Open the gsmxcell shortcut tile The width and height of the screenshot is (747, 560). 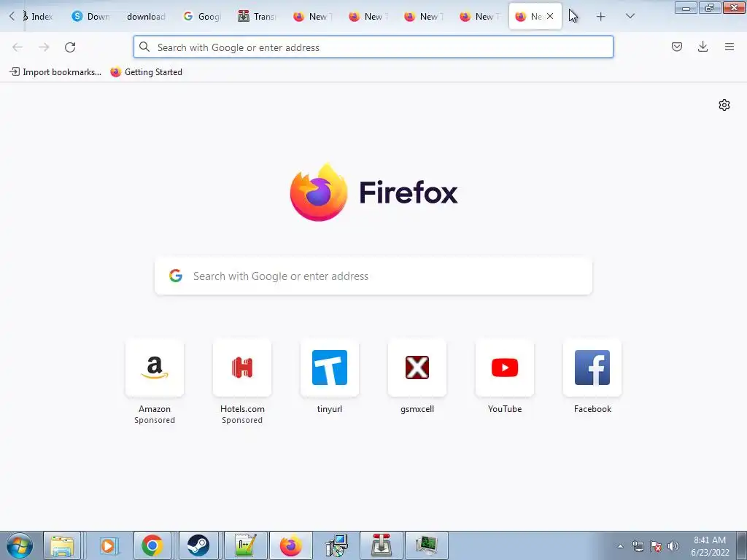pos(417,367)
